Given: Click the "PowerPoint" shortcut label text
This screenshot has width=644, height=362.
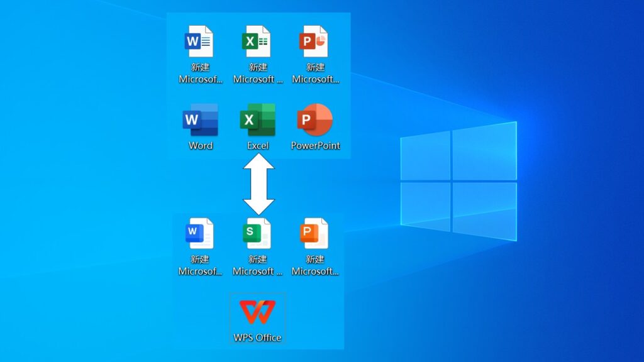Looking at the screenshot, I should [x=315, y=146].
